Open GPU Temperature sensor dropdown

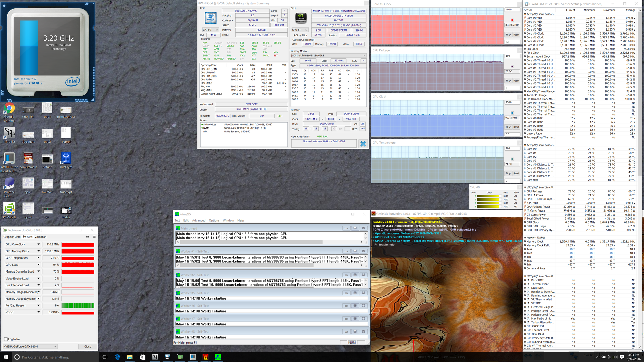click(38, 258)
